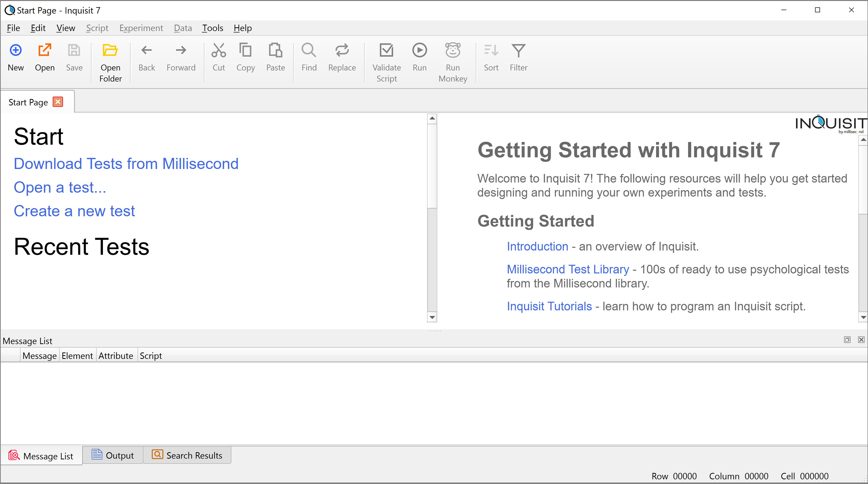Screen dimensions: 868x484
Task: Go Back using the arrow icon
Action: click(x=146, y=50)
